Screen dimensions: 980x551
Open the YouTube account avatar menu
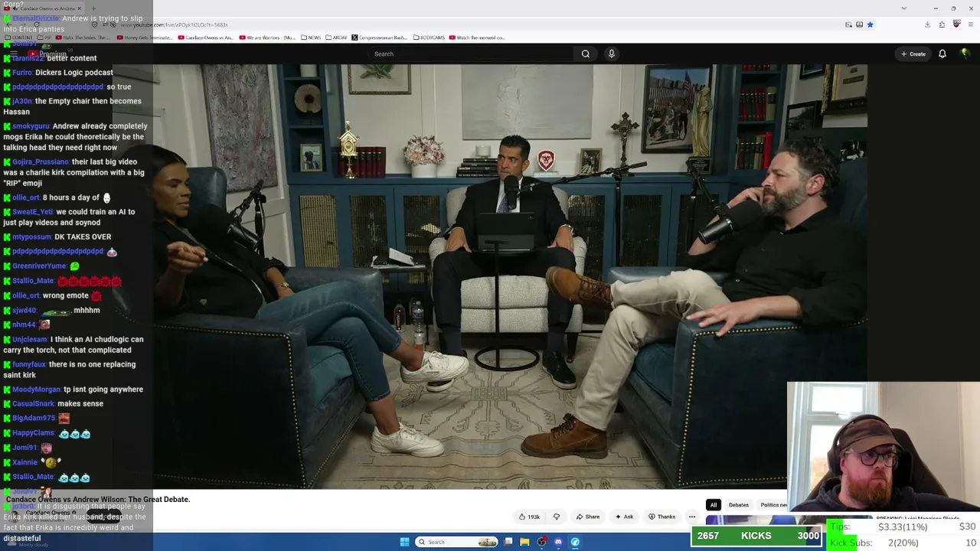(965, 54)
